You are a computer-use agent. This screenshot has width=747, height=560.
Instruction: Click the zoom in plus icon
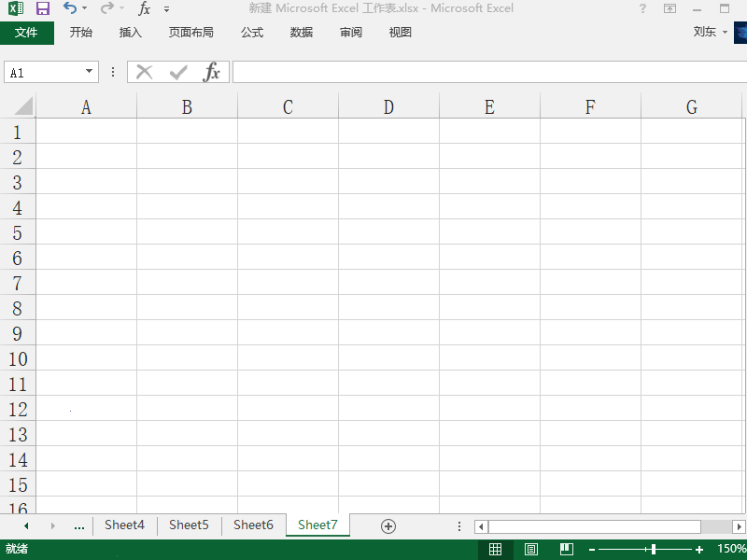699,550
